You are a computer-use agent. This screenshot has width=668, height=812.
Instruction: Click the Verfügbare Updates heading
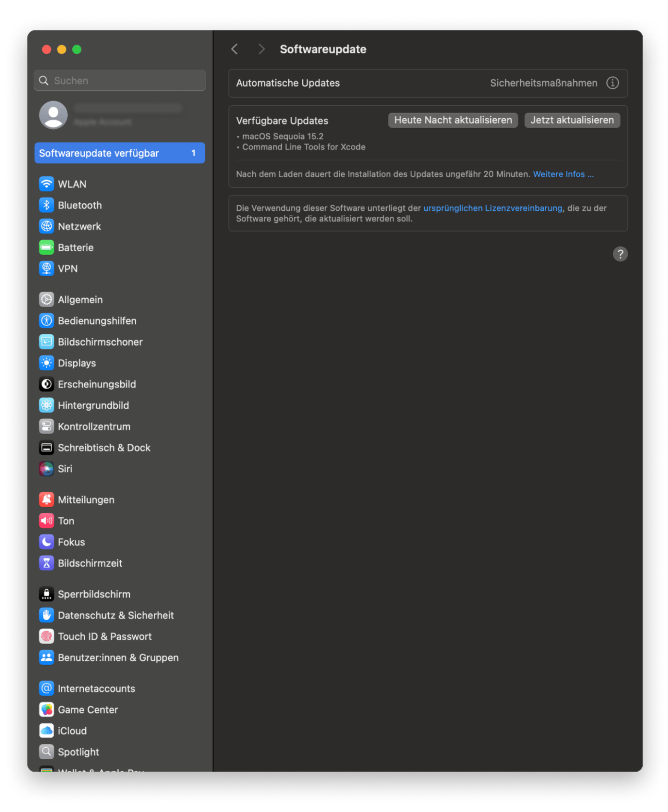tap(281, 120)
